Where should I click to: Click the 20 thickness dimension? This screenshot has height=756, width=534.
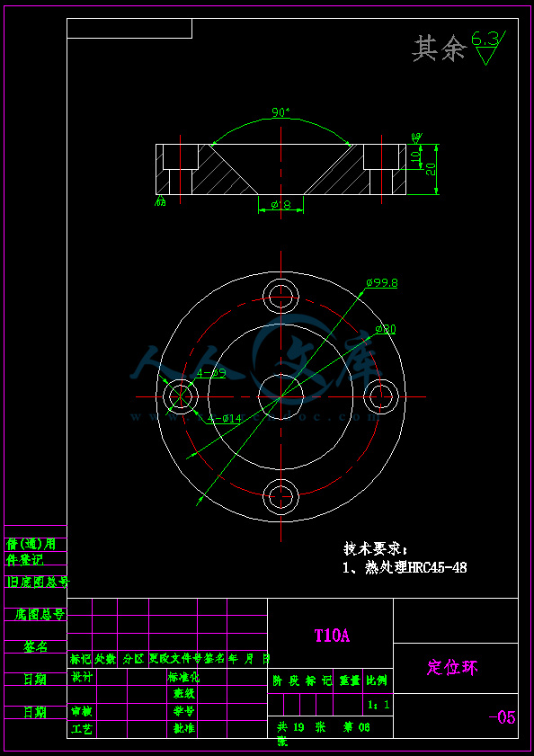pos(431,169)
